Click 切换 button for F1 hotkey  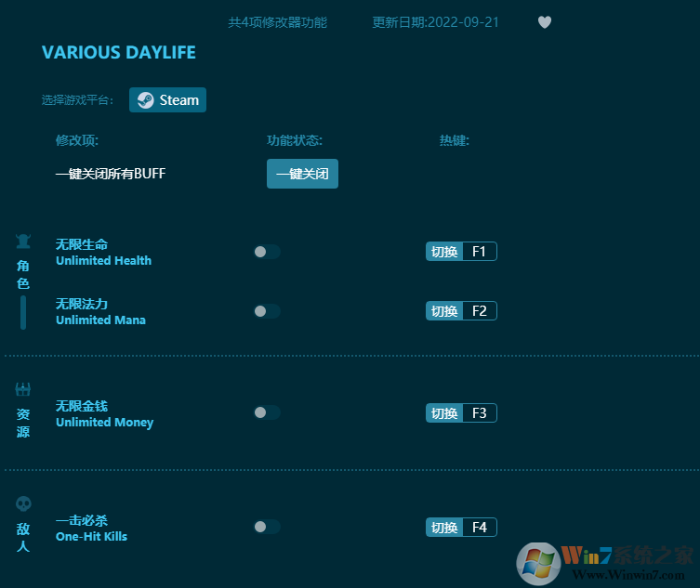pos(444,252)
